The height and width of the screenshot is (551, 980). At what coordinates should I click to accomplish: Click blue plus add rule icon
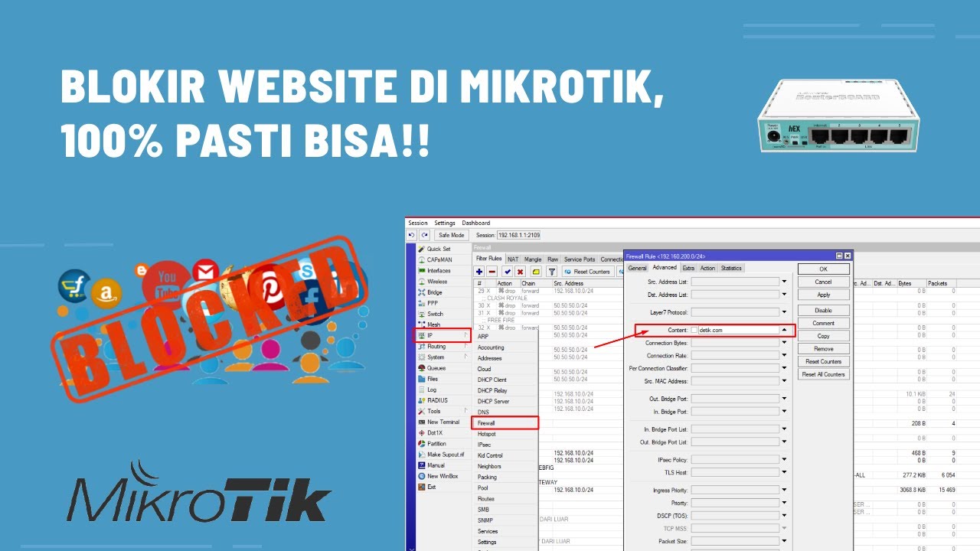(x=479, y=272)
